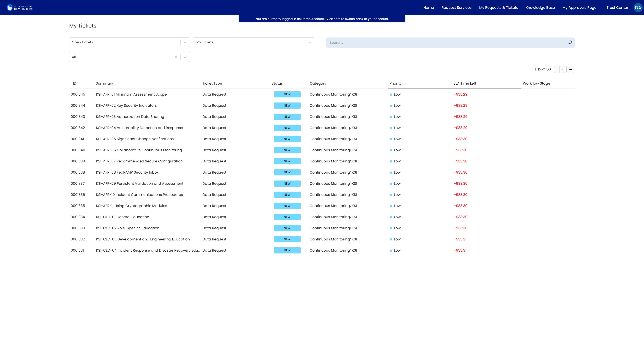This screenshot has height=360, width=644.
Task: Go to Knowledge Base page
Action: [540, 7]
